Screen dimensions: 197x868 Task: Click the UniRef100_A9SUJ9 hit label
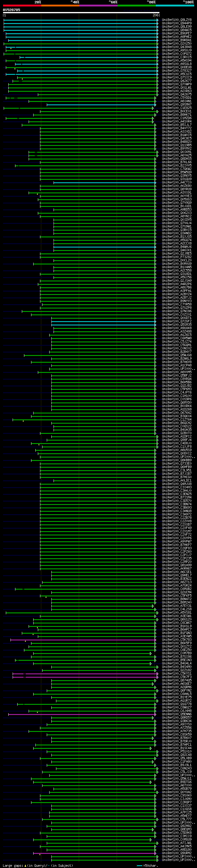click(x=177, y=50)
